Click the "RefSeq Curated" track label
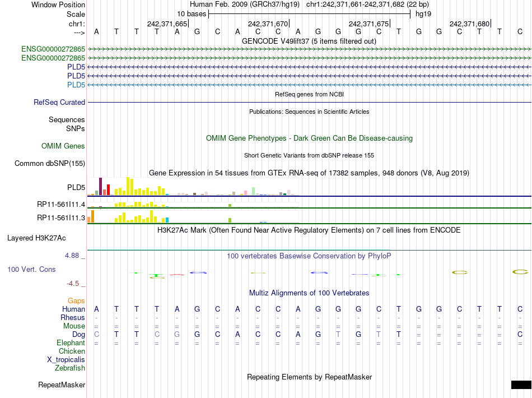 pos(59,102)
